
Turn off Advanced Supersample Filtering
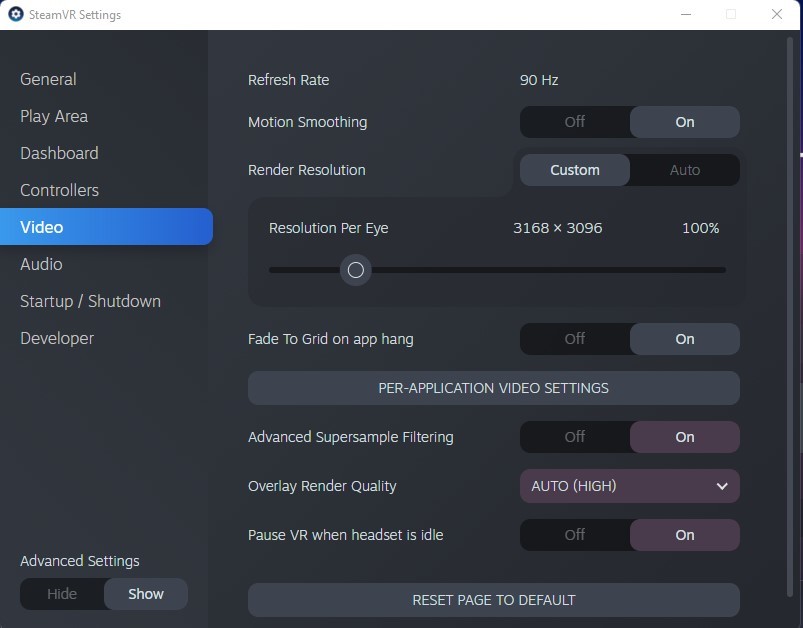(x=575, y=437)
